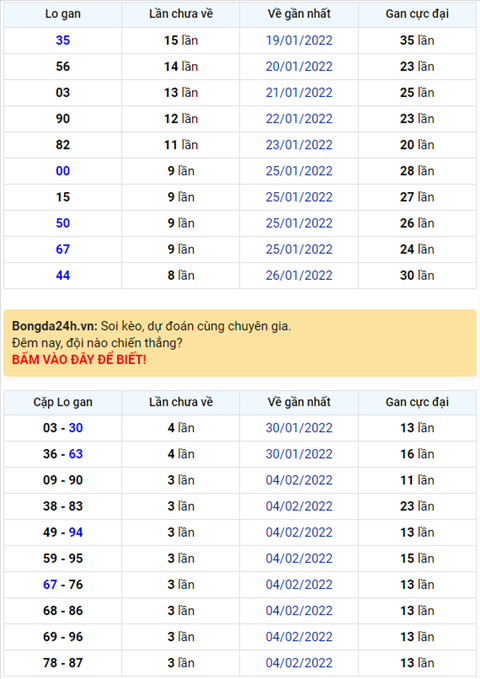Click the blue 30 in pair 03 - 30

[76, 428]
